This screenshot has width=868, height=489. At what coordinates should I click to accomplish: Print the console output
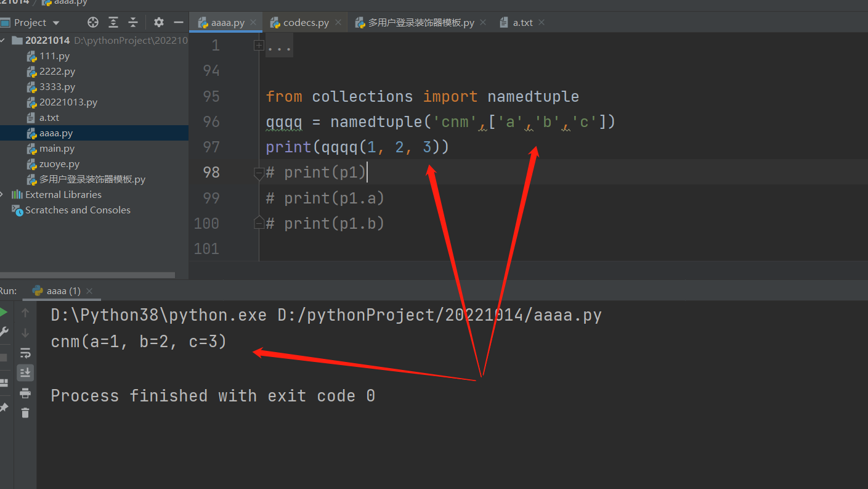pyautogui.click(x=25, y=393)
